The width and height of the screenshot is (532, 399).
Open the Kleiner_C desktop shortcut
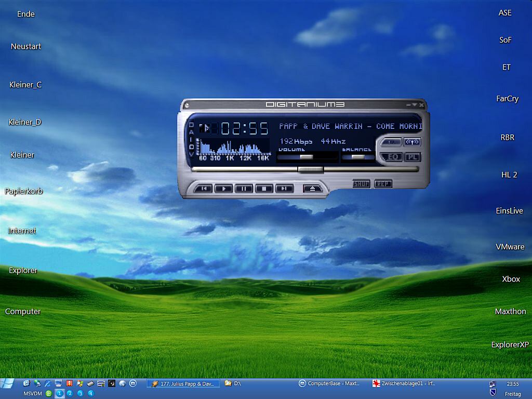pyautogui.click(x=25, y=85)
